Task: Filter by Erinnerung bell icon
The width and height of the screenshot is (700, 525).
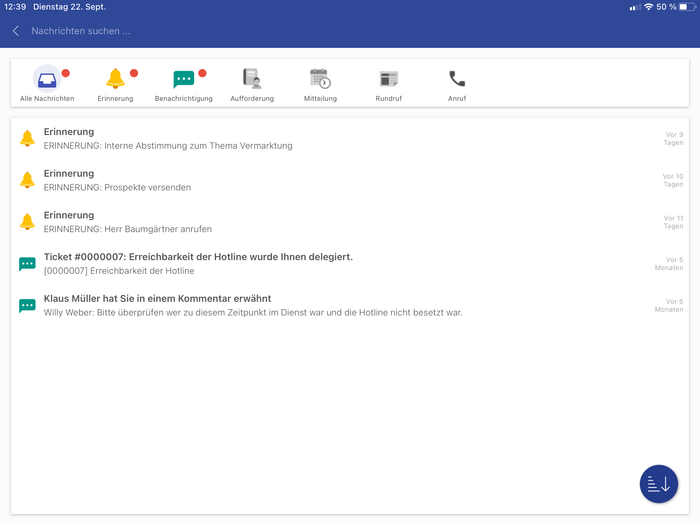Action: [x=115, y=79]
